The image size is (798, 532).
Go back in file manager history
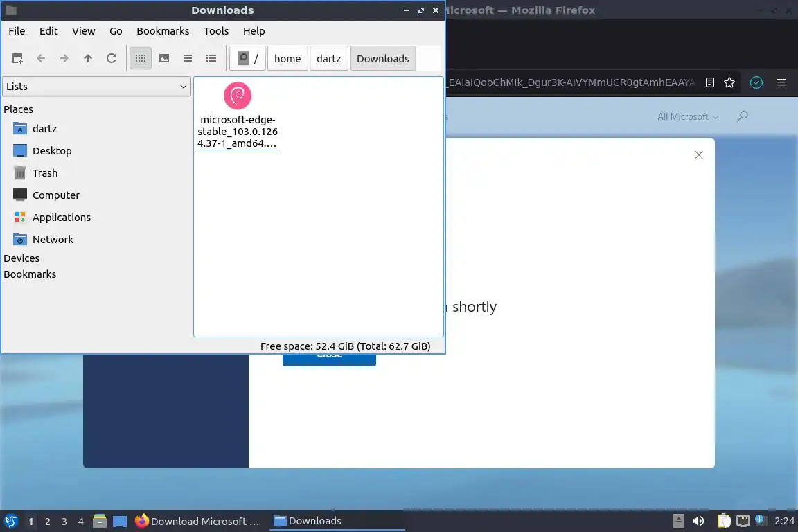tap(41, 59)
